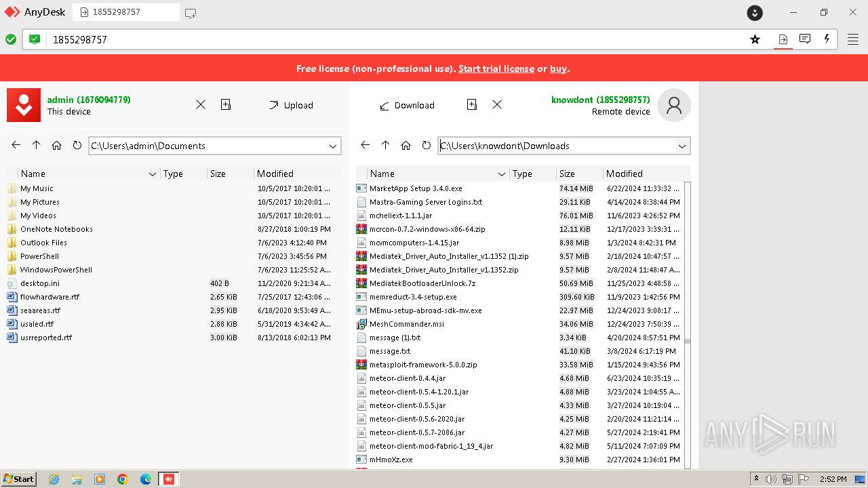Sort local files by Modified column

(275, 174)
